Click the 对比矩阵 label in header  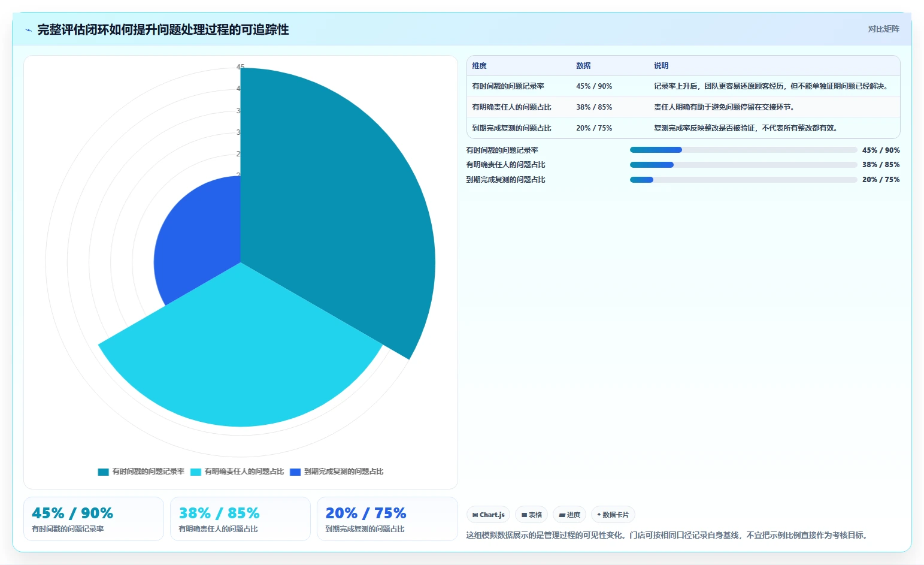click(883, 29)
